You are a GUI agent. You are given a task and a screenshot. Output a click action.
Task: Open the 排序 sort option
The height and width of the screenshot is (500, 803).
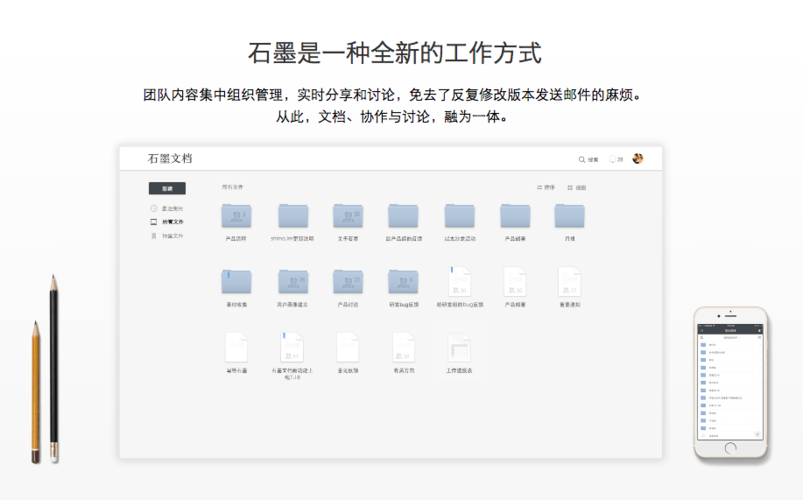[546, 188]
